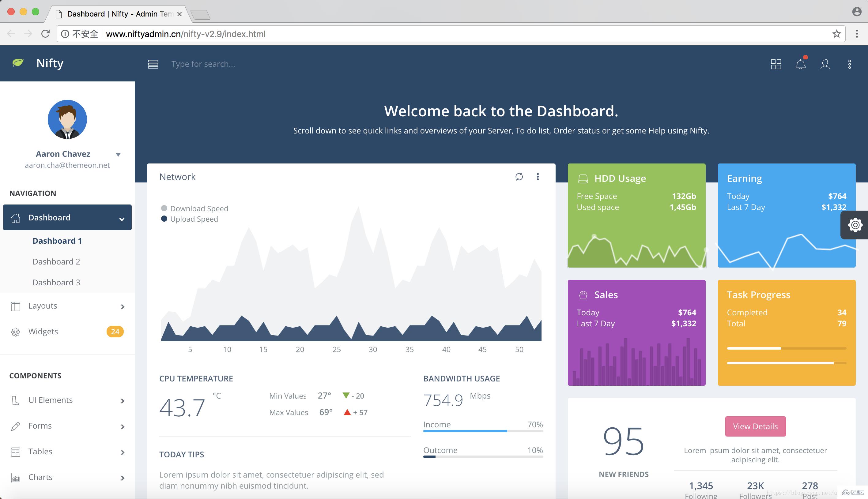Toggle the overflow menu on Network panel
This screenshot has height=499, width=868.
538,176
